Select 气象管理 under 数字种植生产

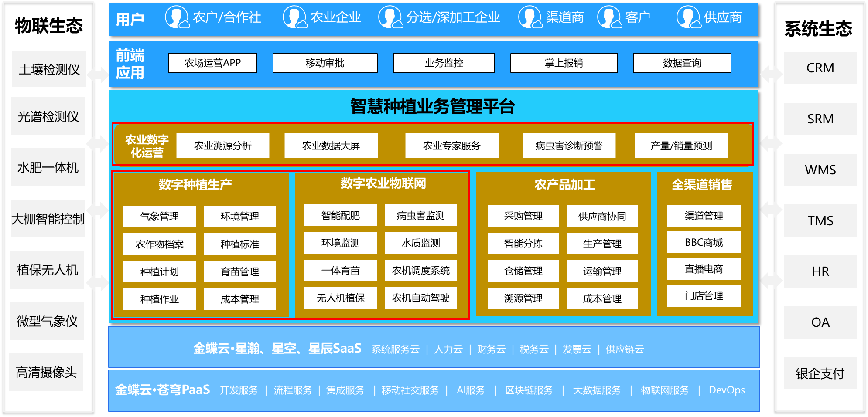point(160,217)
